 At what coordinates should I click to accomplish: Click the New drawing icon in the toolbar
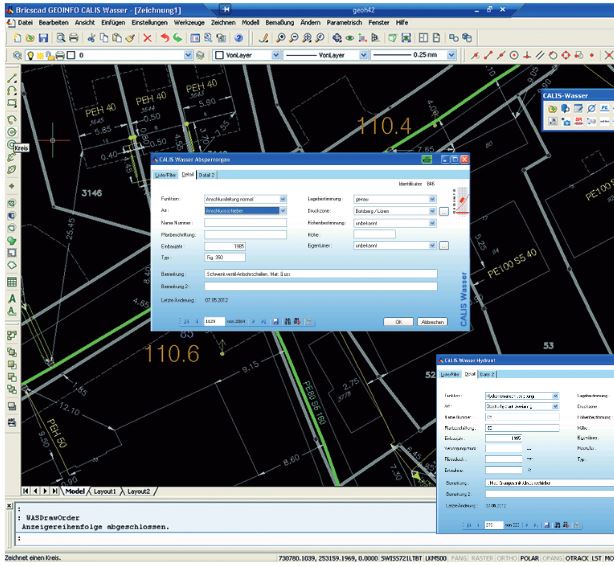pos(17,38)
